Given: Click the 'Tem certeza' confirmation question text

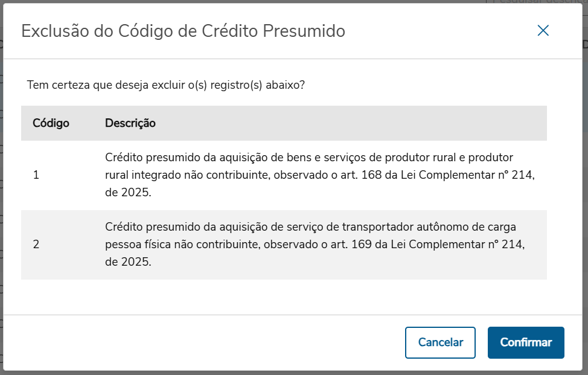Looking at the screenshot, I should tap(165, 85).
